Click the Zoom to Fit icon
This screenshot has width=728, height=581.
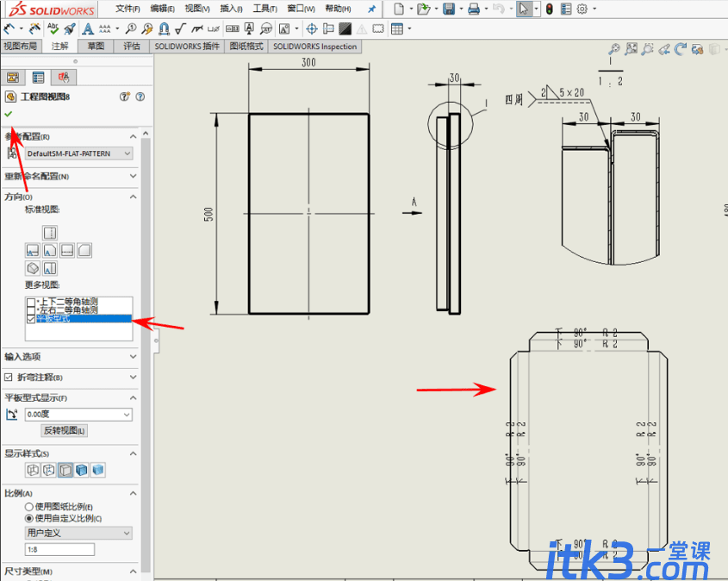coord(614,49)
